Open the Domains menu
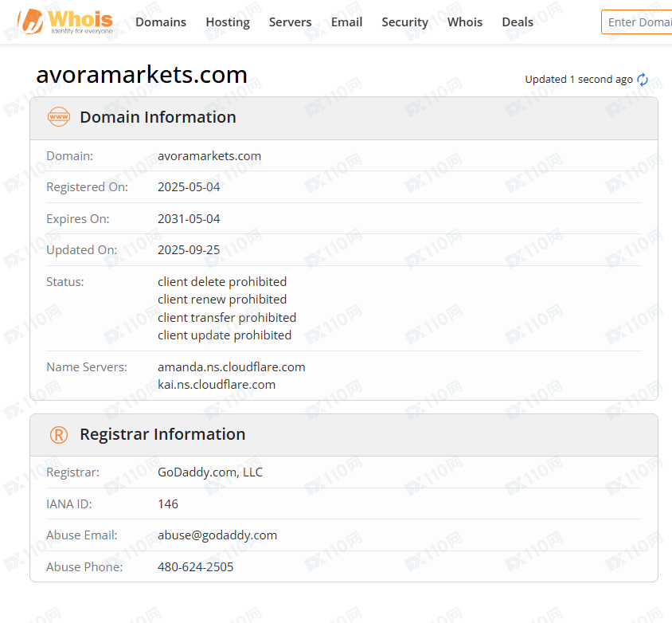 [161, 22]
